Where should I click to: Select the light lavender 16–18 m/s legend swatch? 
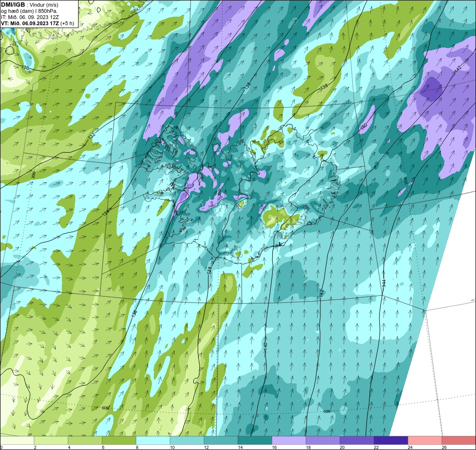289,440
